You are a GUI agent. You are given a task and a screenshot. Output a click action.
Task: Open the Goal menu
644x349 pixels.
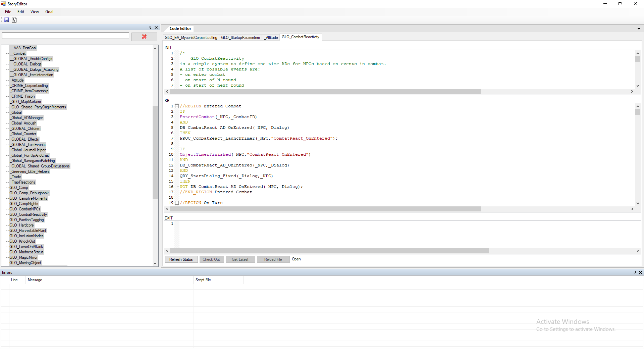click(49, 12)
